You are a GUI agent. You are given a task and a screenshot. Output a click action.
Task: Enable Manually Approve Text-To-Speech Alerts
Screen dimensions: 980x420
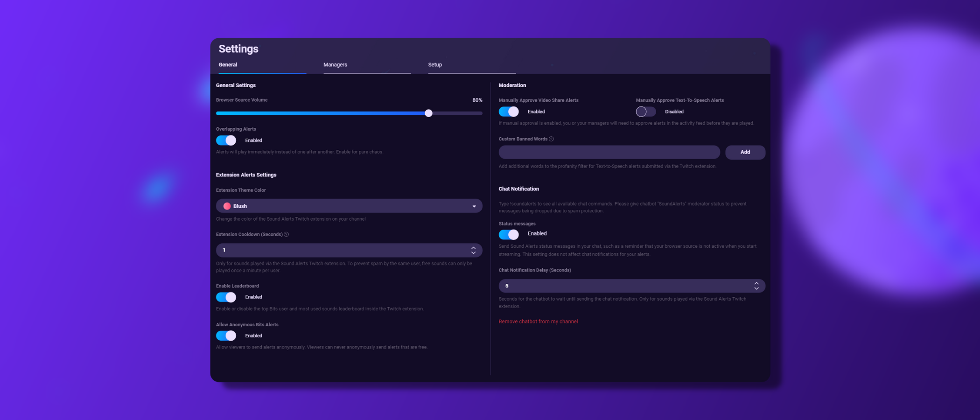[x=645, y=112]
